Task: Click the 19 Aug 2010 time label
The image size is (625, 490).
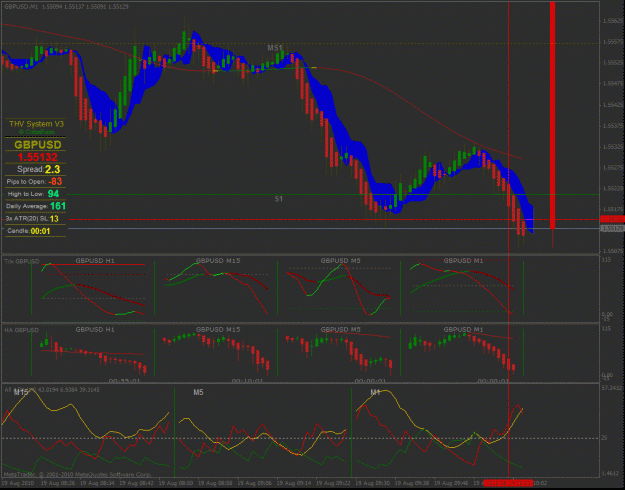Action: coord(18,483)
